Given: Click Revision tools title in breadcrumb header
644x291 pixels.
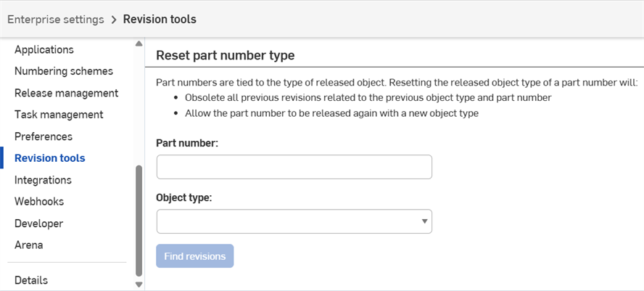Looking at the screenshot, I should 160,20.
